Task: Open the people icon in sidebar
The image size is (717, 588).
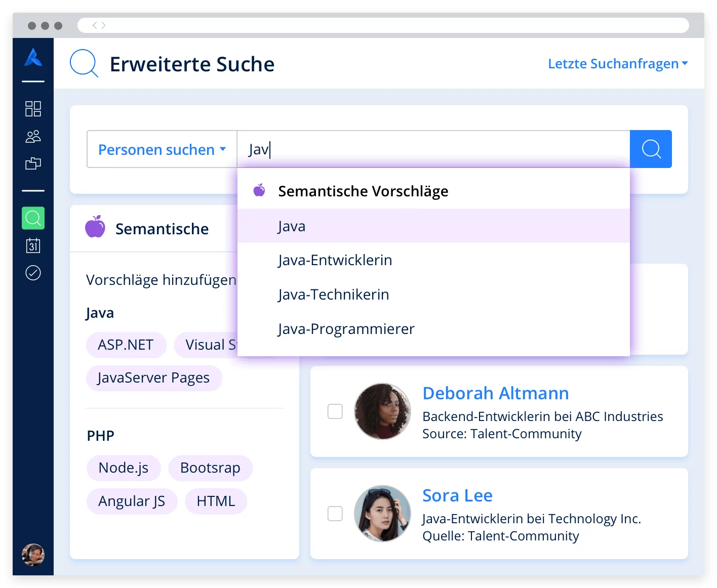Action: tap(33, 136)
